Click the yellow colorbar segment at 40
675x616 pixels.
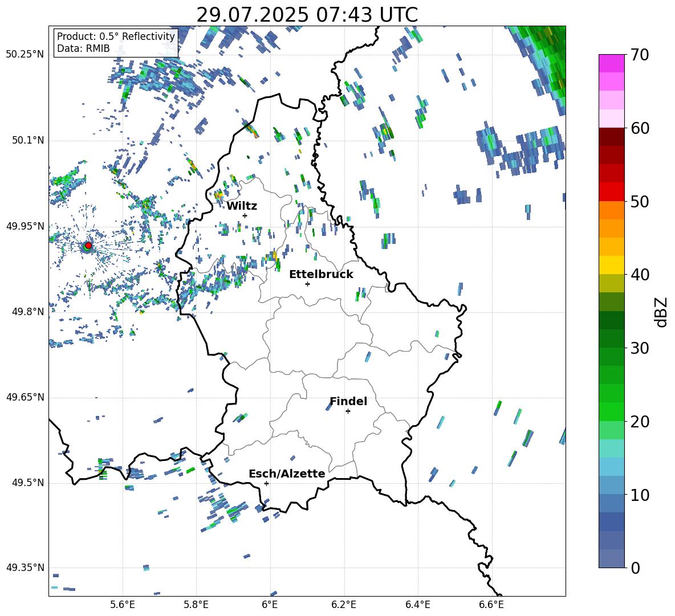(611, 265)
